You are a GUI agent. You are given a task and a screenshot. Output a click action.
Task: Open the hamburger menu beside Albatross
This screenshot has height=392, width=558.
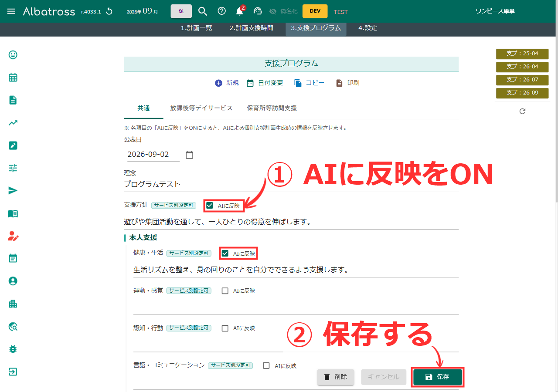coord(11,11)
